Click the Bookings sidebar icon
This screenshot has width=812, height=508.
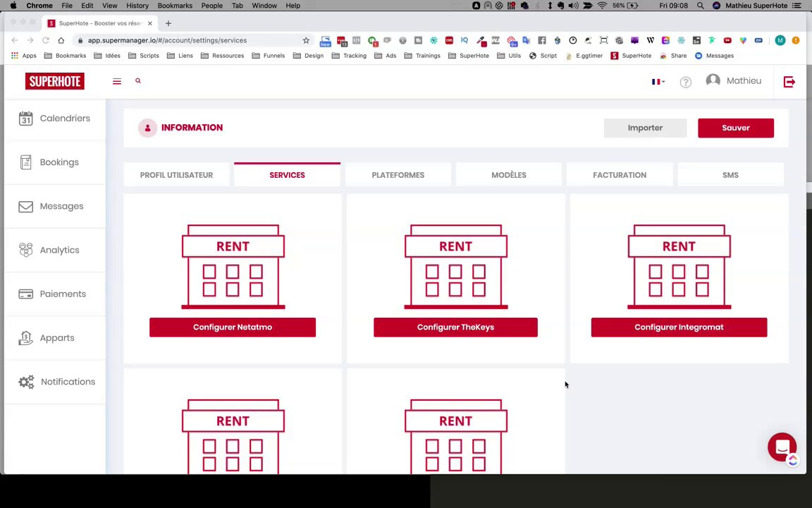[25, 162]
